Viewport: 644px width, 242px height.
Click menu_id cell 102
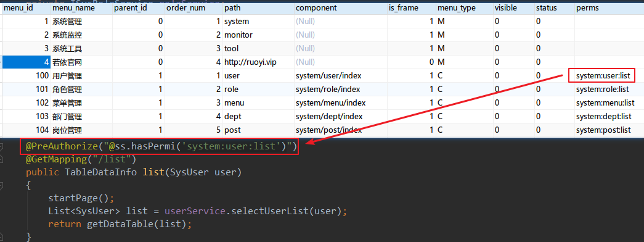tap(26, 103)
